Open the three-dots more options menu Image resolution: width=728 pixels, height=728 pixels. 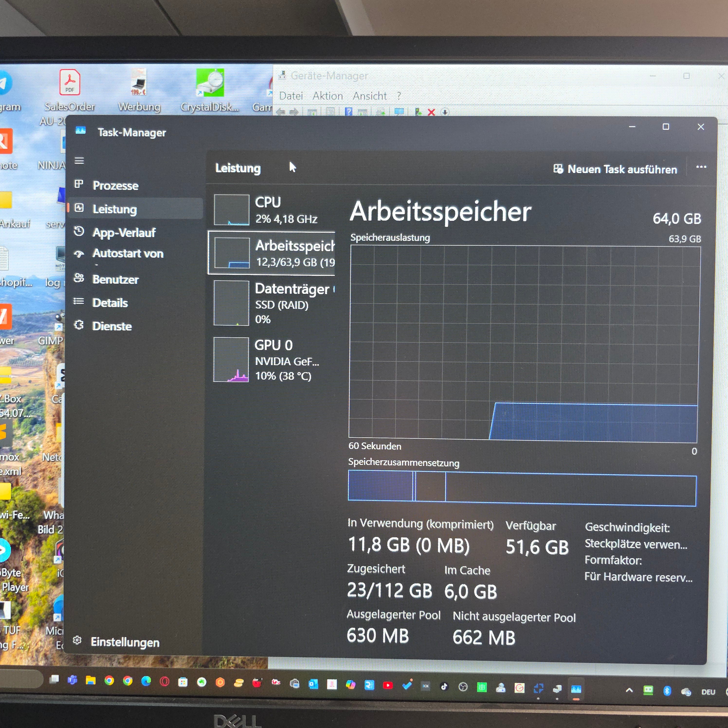[x=701, y=167]
